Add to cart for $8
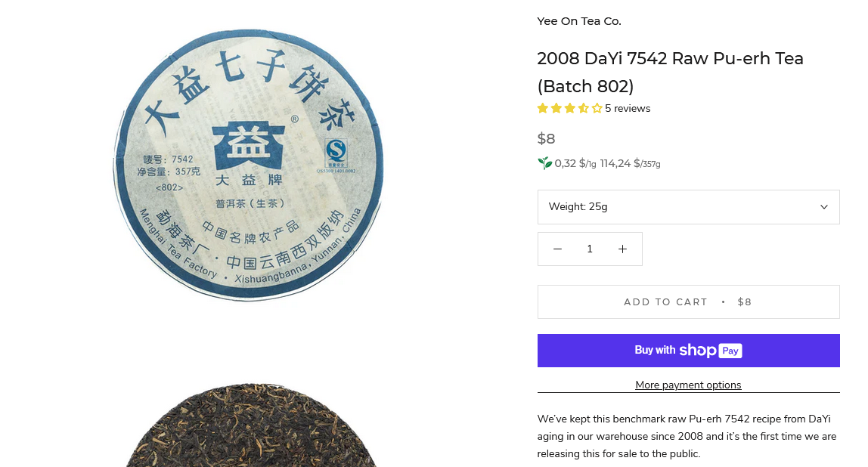Screen dimensions: 868x467 tap(689, 302)
